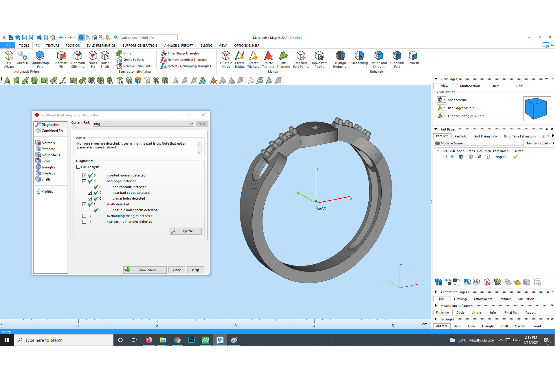Viewport: 555px width, 392px height.
Task: Detect Overlapping Triangles
Action: pos(186,66)
